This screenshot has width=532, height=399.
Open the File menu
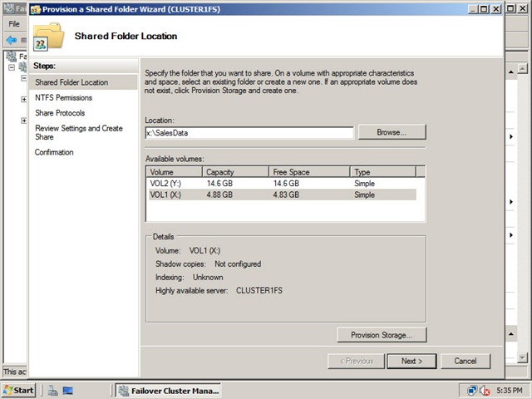coord(14,24)
